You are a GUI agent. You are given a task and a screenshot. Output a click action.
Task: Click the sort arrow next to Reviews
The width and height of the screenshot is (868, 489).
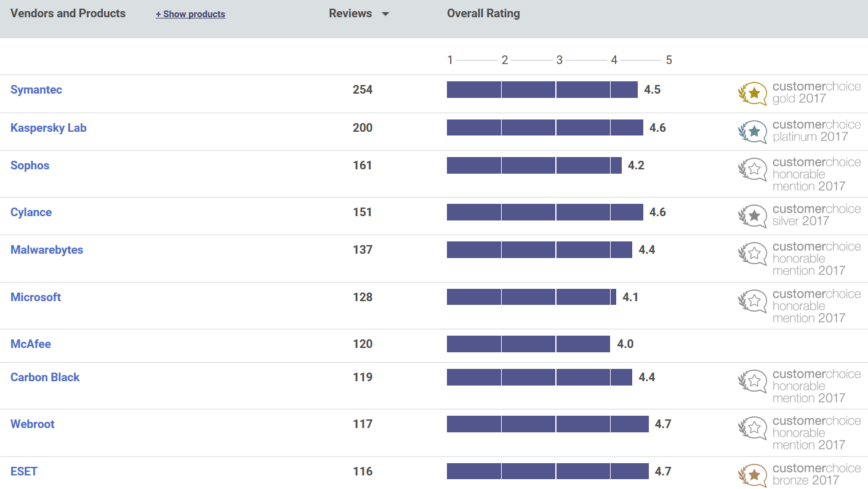click(x=385, y=14)
